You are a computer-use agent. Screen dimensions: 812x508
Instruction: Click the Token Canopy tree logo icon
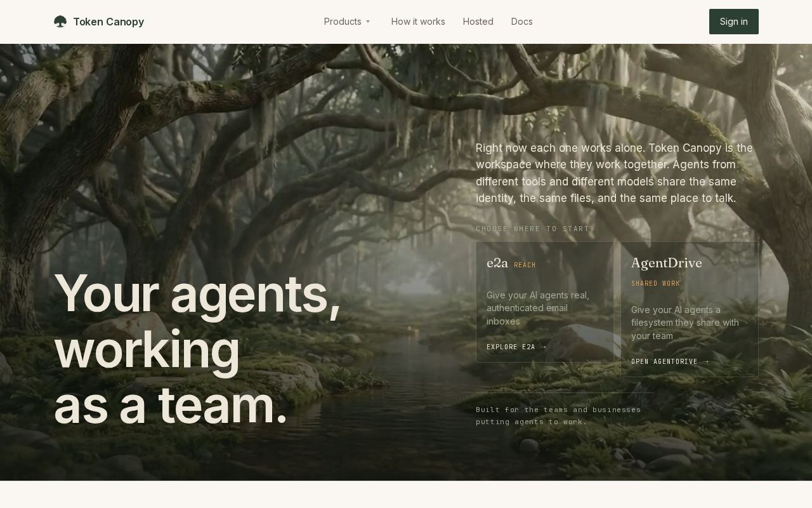click(60, 22)
